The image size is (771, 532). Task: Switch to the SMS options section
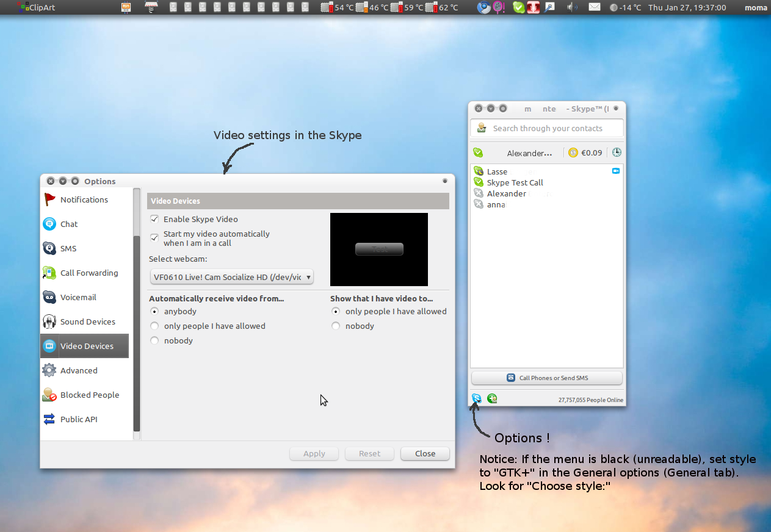point(84,248)
